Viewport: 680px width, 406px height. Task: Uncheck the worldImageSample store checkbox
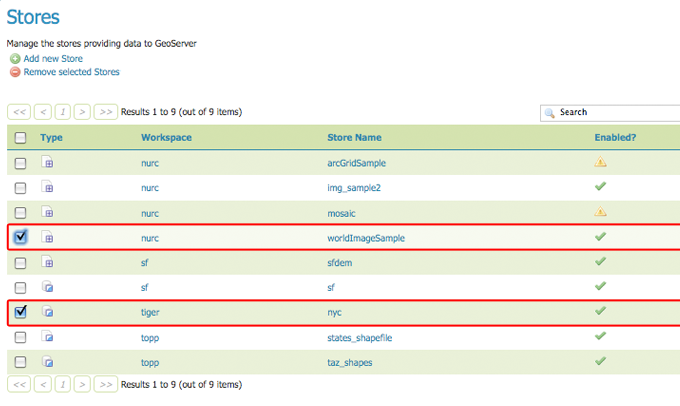click(20, 237)
